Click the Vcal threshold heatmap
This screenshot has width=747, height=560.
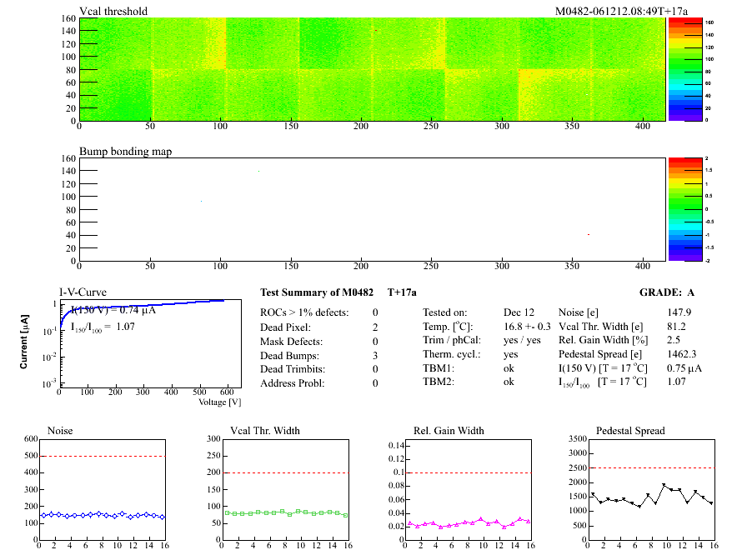pos(372,68)
